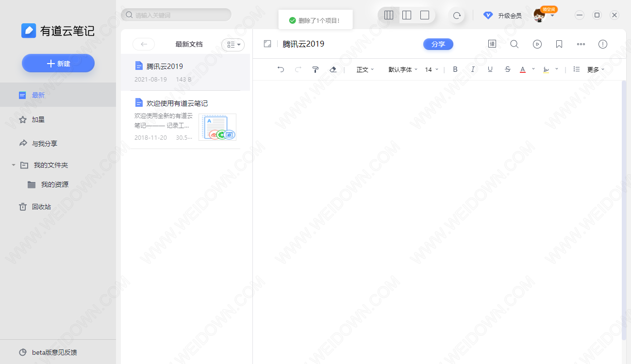Open the 正文 paragraph style dropdown
The width and height of the screenshot is (631, 364).
365,69
